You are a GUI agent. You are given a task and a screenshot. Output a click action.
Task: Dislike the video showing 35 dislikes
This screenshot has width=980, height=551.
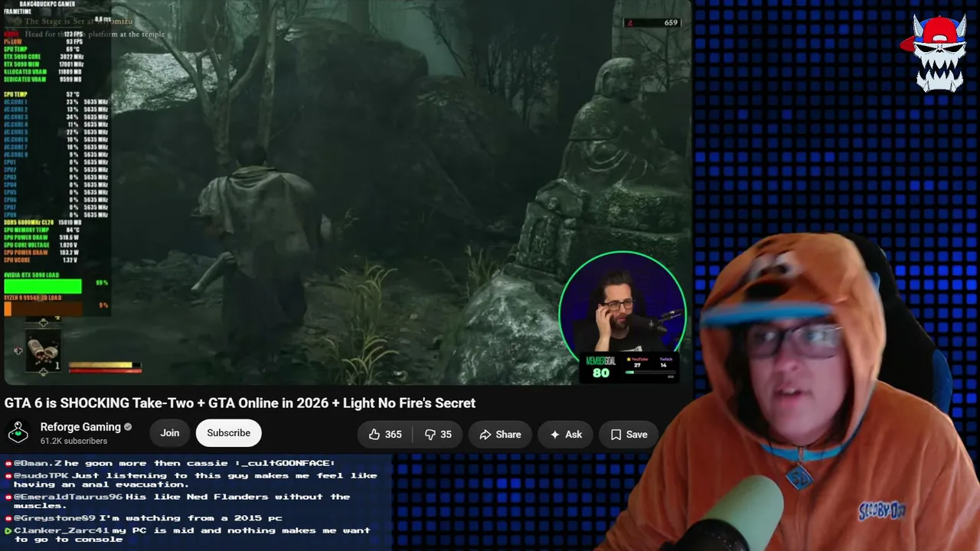click(x=438, y=434)
